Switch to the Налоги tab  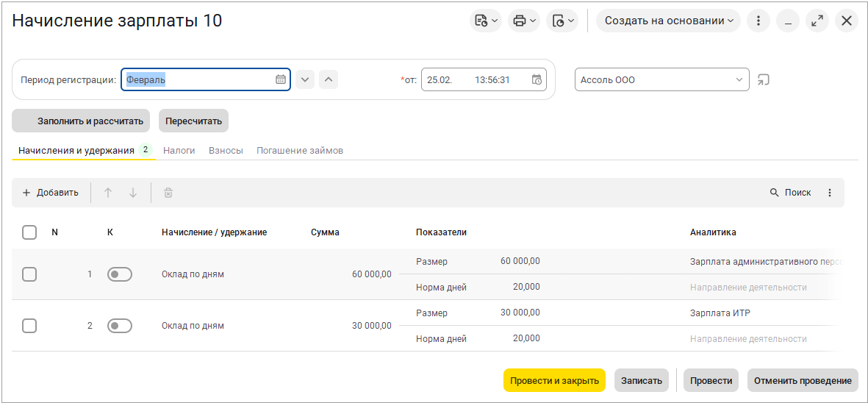[x=179, y=150]
